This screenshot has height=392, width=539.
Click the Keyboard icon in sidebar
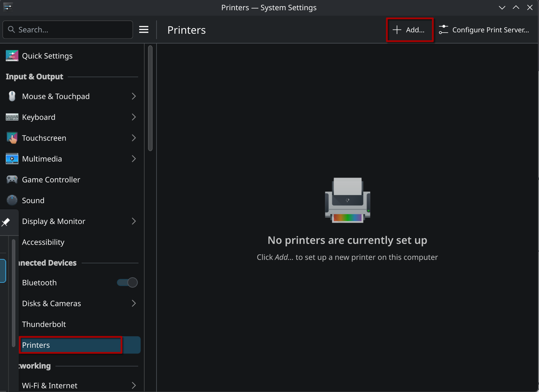12,117
